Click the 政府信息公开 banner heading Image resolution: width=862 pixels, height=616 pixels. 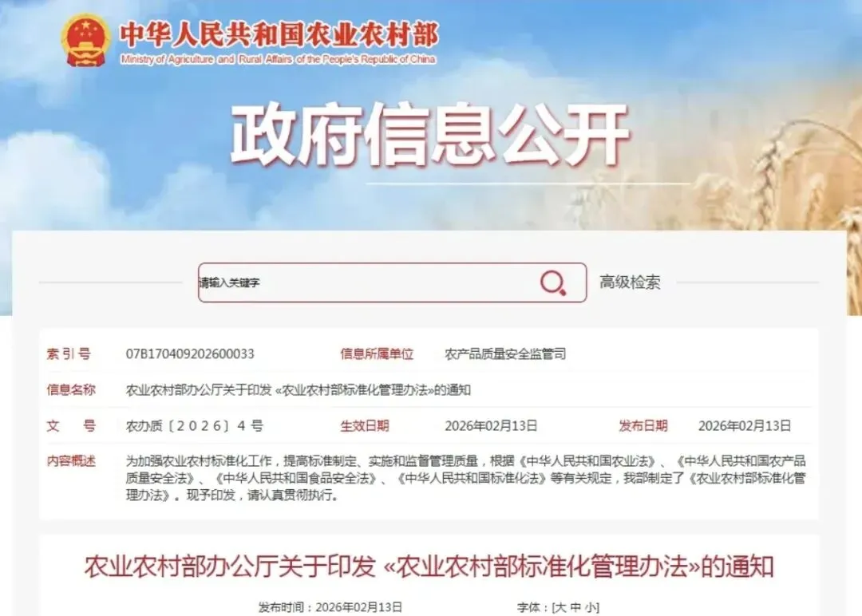(x=429, y=135)
